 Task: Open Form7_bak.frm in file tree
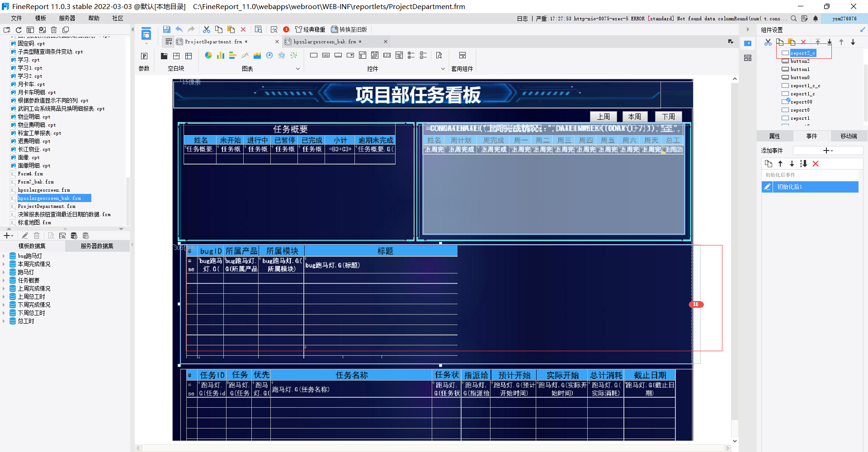tap(36, 182)
